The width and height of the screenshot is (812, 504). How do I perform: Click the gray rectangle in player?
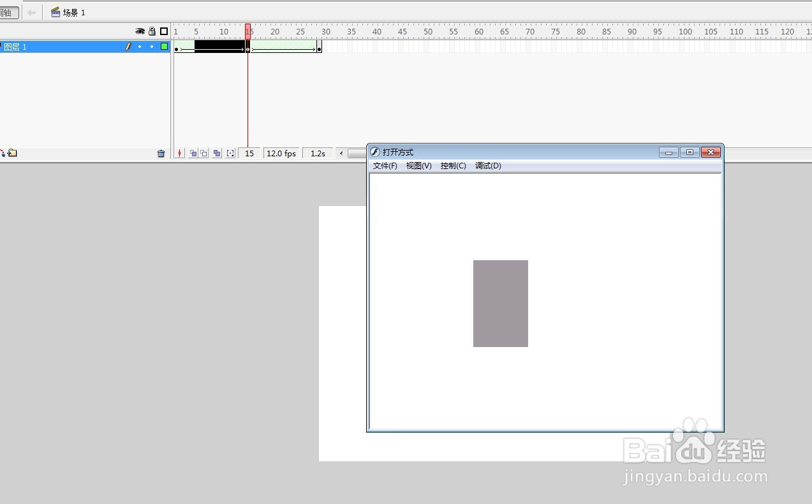(x=501, y=304)
